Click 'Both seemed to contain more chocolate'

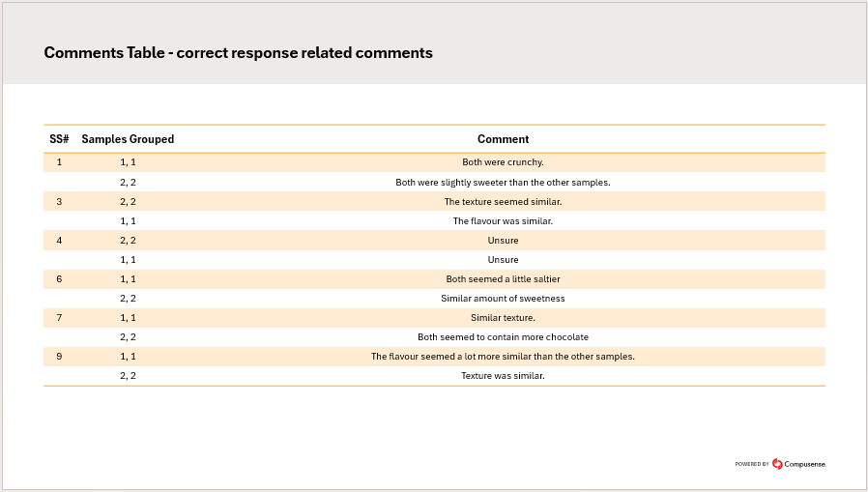coord(503,337)
